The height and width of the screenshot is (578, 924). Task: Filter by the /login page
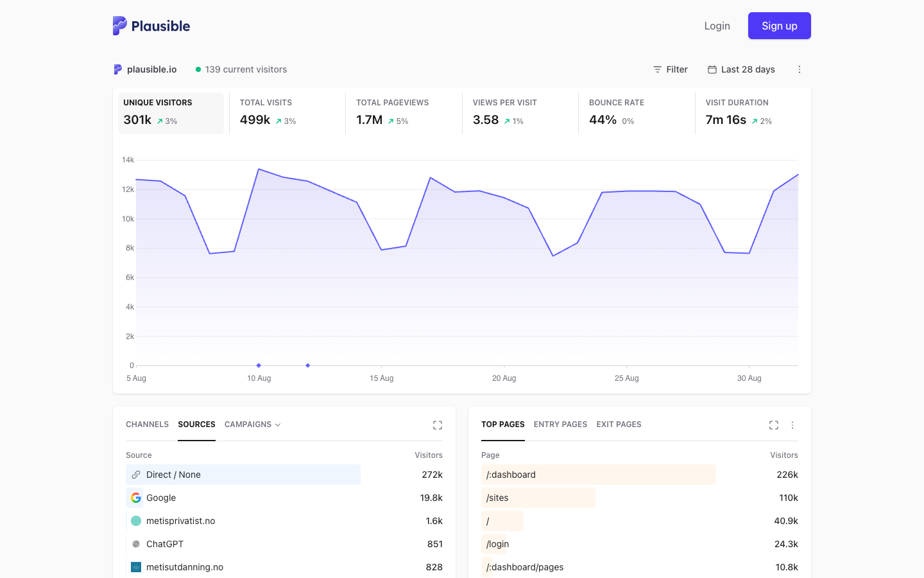(497, 544)
